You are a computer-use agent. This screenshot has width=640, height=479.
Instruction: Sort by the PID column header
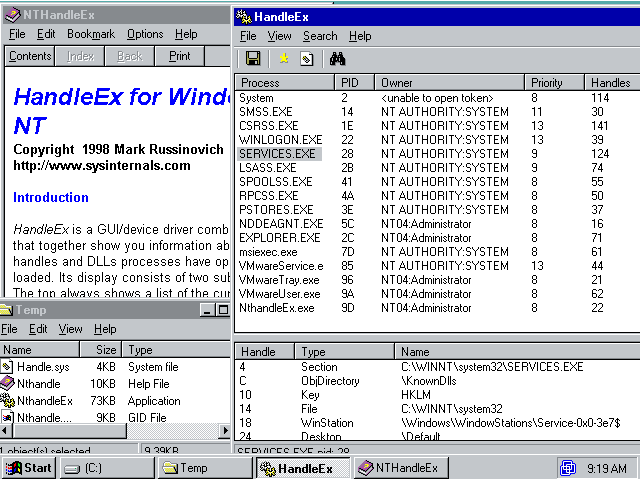(354, 82)
